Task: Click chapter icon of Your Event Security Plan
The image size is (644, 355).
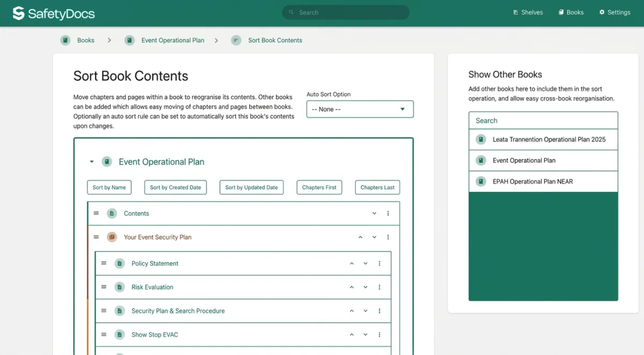Action: coord(112,237)
